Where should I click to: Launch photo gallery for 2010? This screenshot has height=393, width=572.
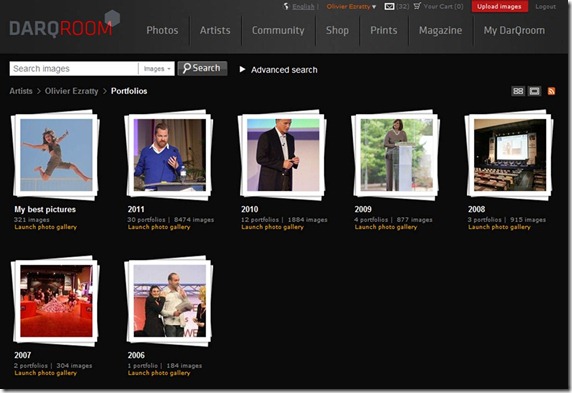pos(273,227)
